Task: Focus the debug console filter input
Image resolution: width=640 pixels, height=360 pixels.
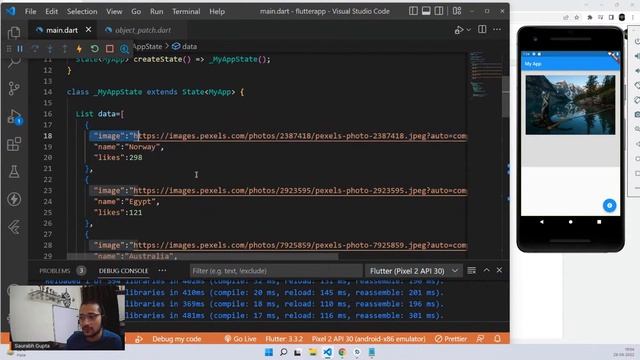Action: point(276,271)
